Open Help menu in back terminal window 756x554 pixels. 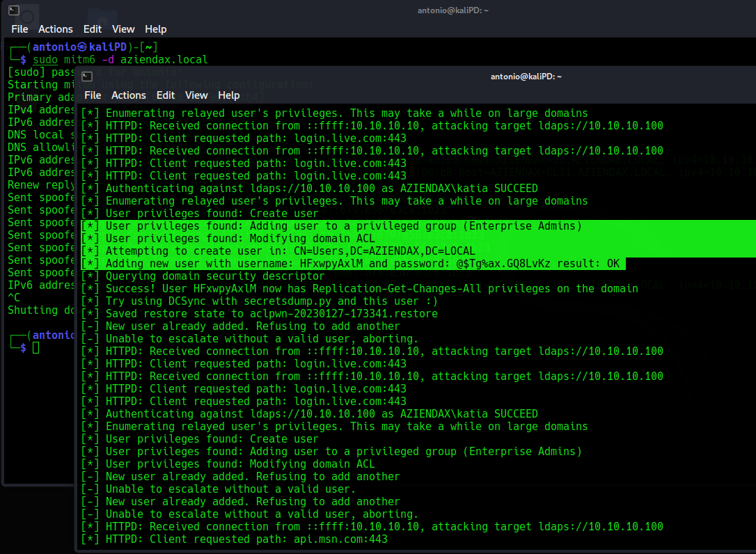click(x=156, y=29)
